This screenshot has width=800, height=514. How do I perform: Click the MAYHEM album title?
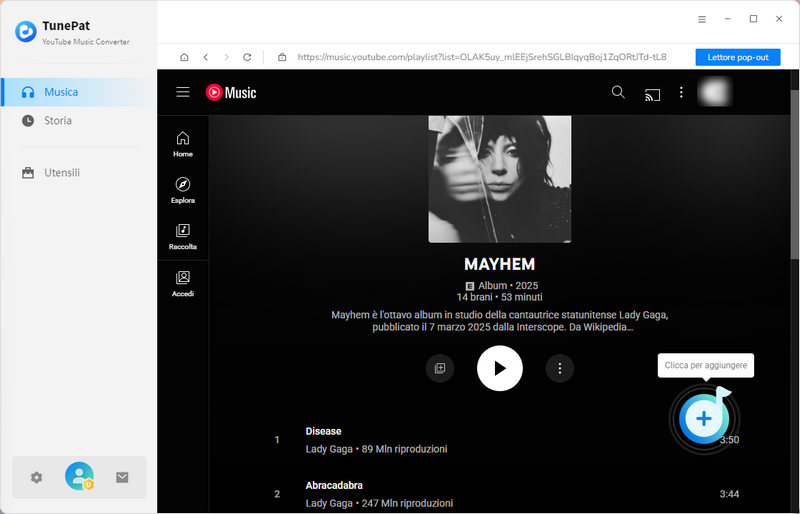pyautogui.click(x=499, y=264)
